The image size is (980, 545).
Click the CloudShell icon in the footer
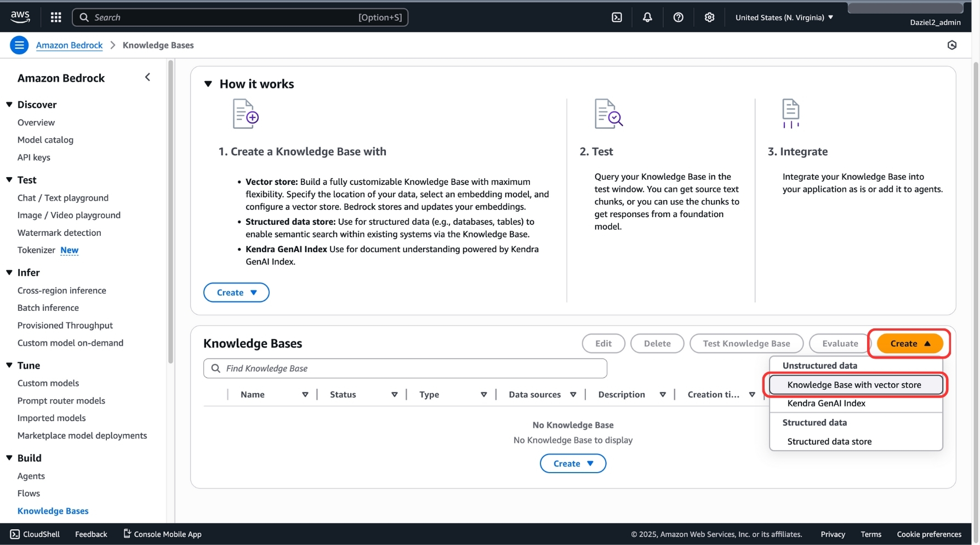[x=14, y=533]
